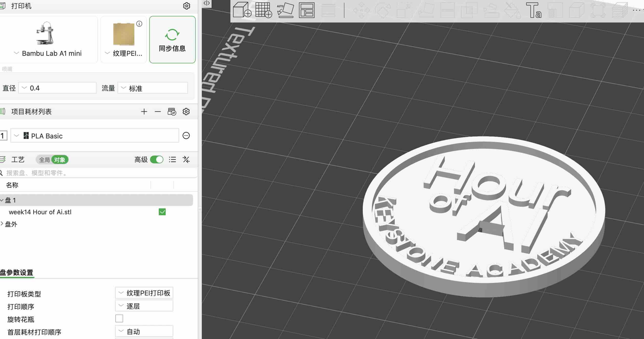Add a new plate with grid-plus icon

(264, 10)
